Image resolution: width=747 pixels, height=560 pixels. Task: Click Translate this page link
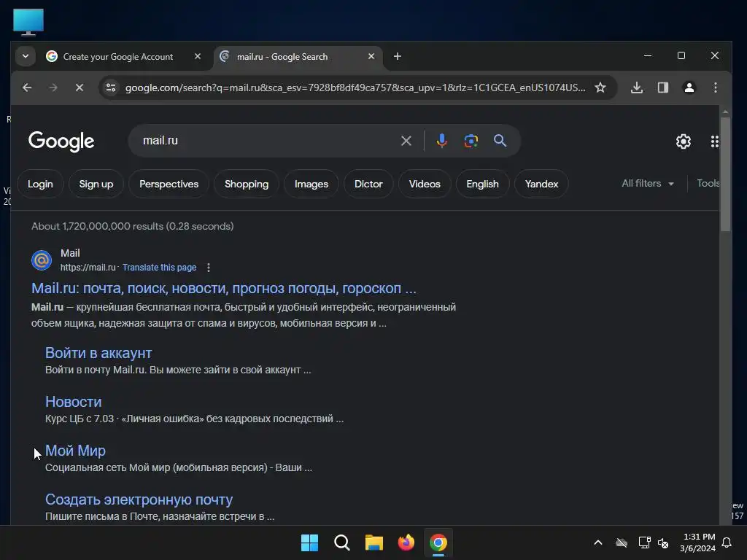click(x=159, y=268)
